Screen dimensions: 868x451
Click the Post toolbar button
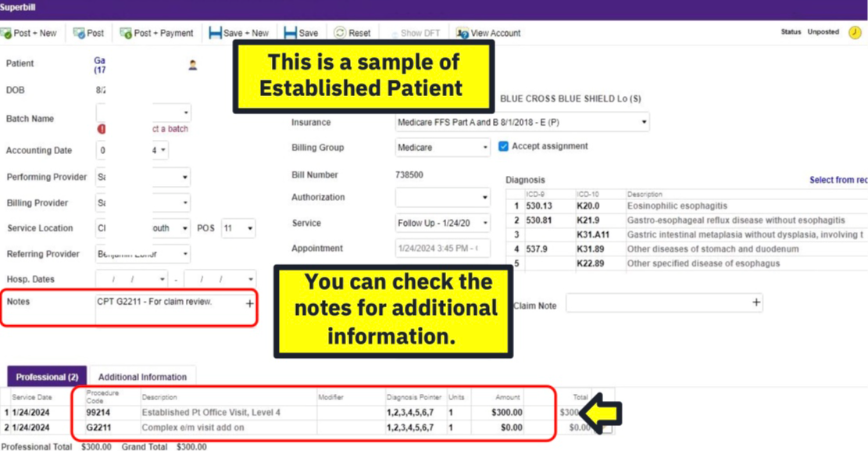[88, 34]
